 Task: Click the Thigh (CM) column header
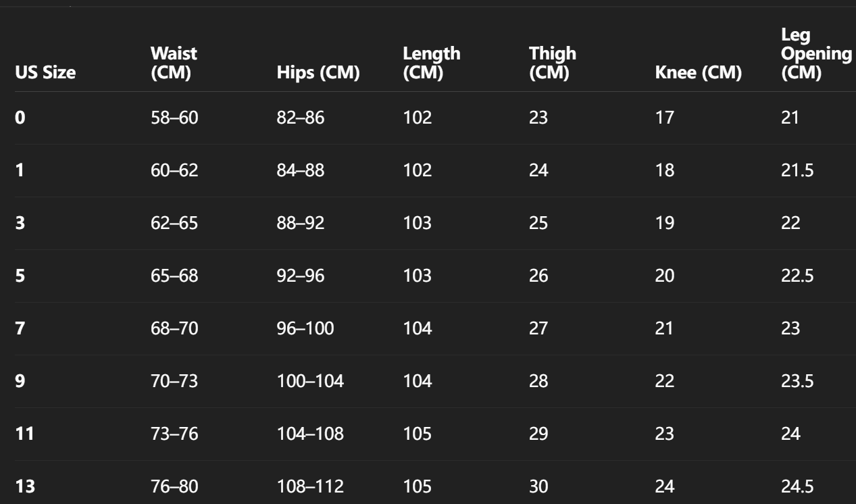[x=552, y=64]
